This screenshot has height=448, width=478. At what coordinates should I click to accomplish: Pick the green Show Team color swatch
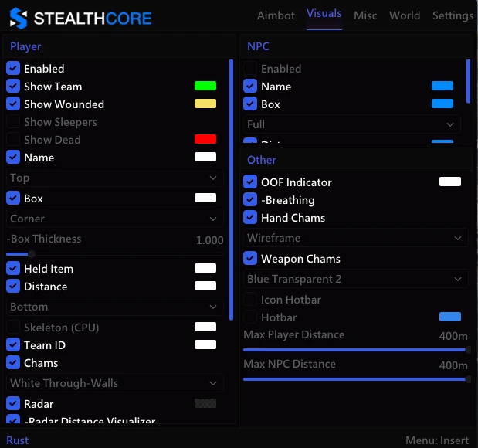click(x=205, y=86)
